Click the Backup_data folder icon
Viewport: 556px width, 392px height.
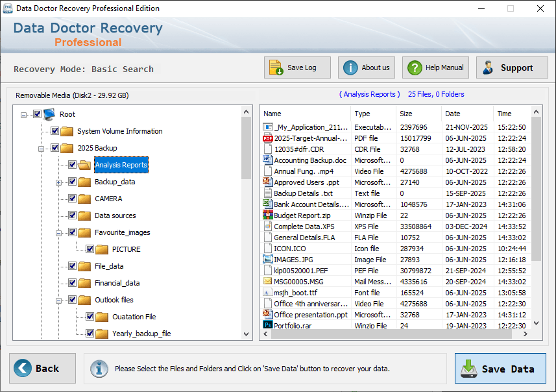click(84, 182)
